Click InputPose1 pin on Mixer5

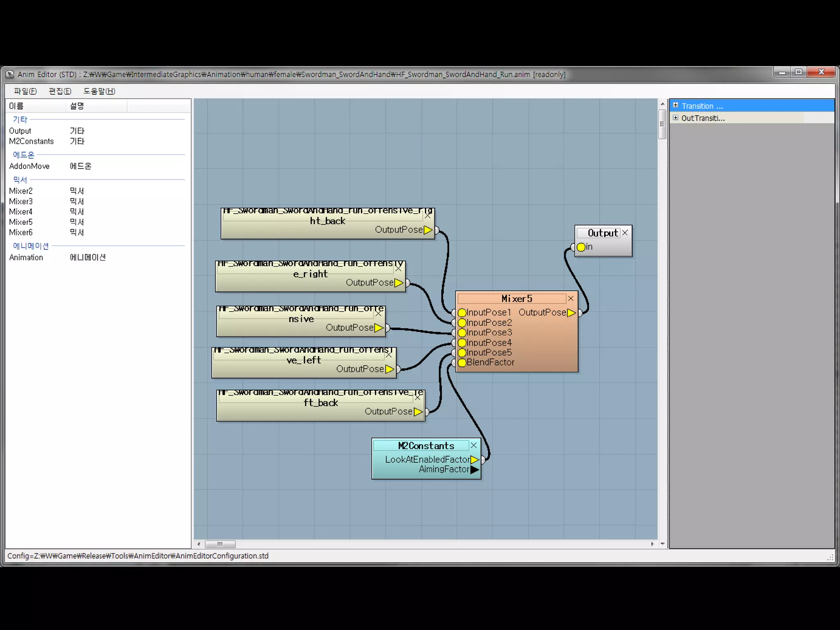pyautogui.click(x=462, y=313)
